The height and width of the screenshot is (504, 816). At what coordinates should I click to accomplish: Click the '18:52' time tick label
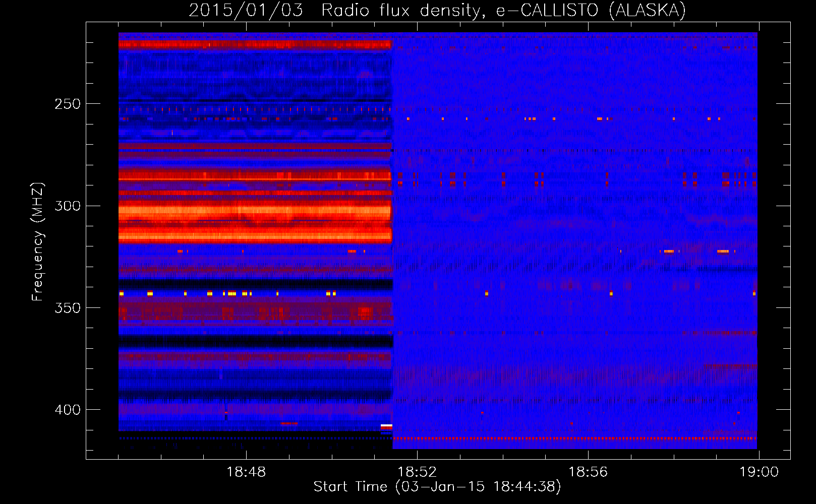[x=417, y=472]
